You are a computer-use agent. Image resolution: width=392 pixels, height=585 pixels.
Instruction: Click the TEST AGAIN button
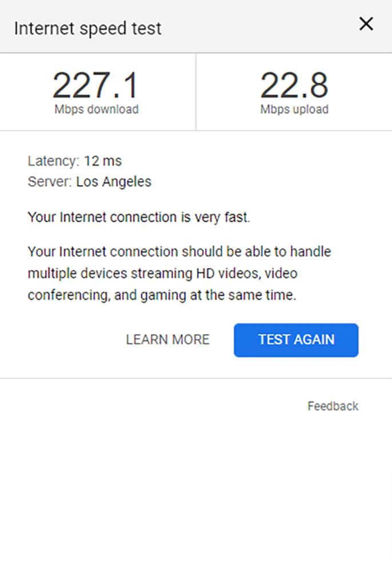296,340
